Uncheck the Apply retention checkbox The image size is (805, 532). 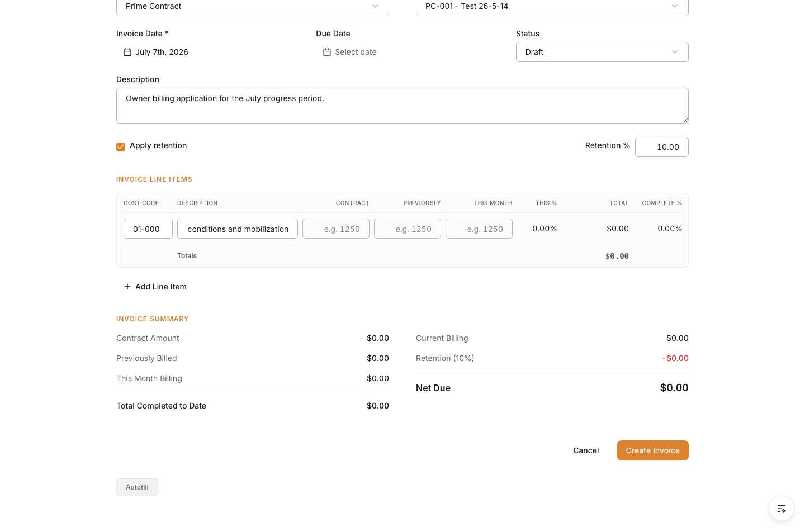[121, 147]
